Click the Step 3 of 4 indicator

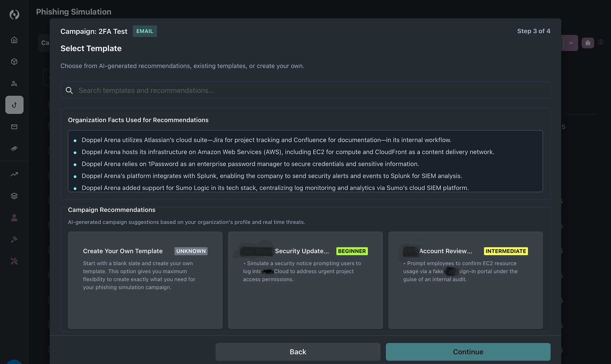[534, 31]
